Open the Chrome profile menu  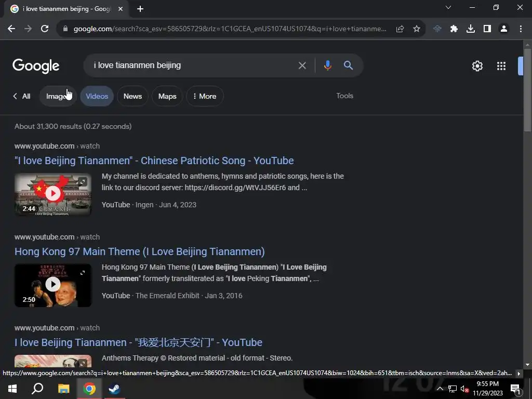[504, 29]
